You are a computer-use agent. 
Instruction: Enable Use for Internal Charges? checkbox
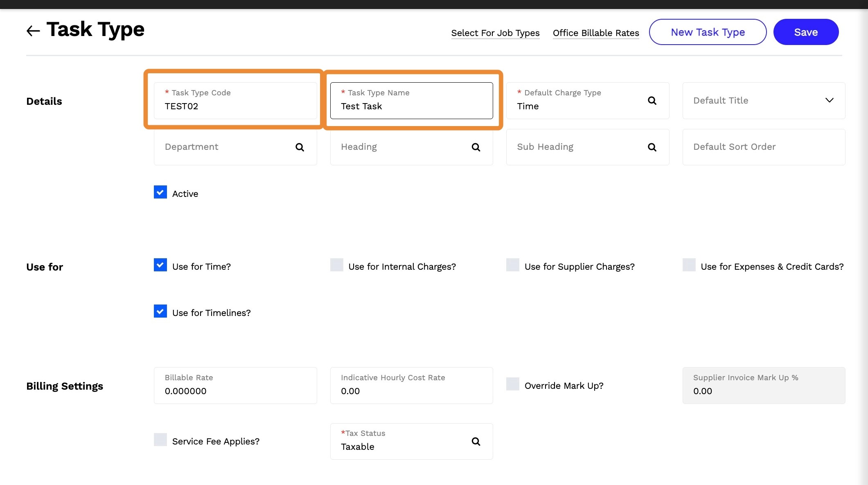tap(337, 265)
